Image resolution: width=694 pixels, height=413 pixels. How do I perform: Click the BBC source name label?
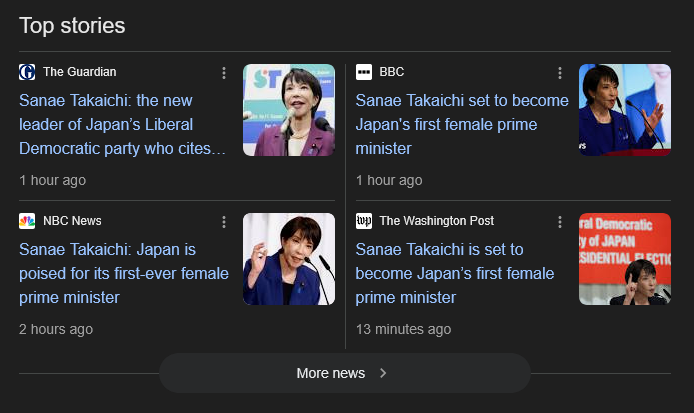click(x=392, y=72)
